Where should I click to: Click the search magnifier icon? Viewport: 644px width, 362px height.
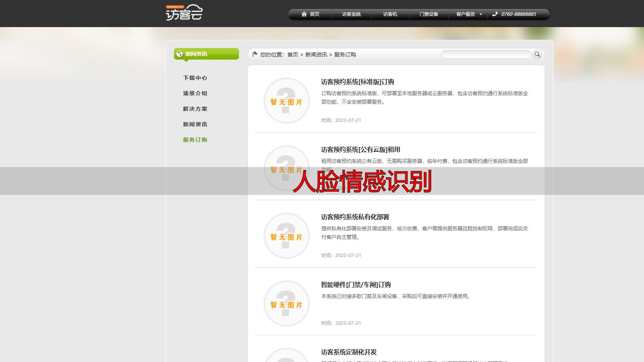(x=537, y=54)
